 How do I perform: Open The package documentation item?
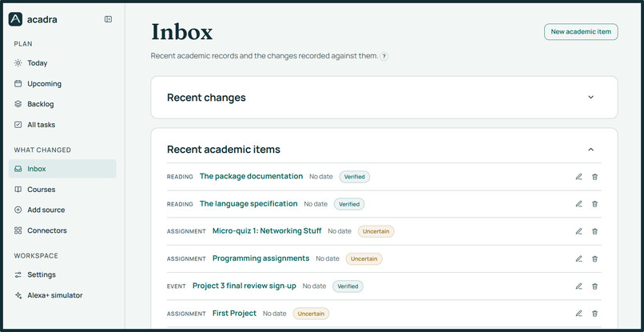tap(251, 176)
